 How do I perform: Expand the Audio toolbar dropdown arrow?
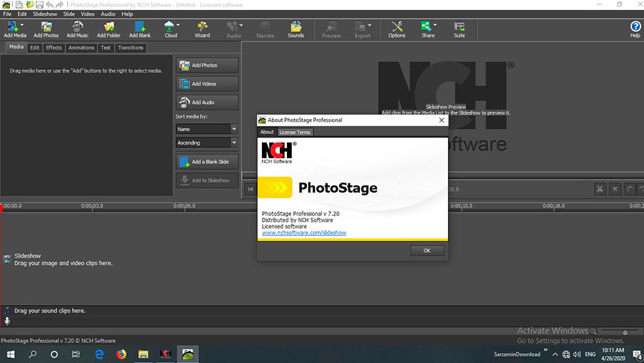point(240,24)
